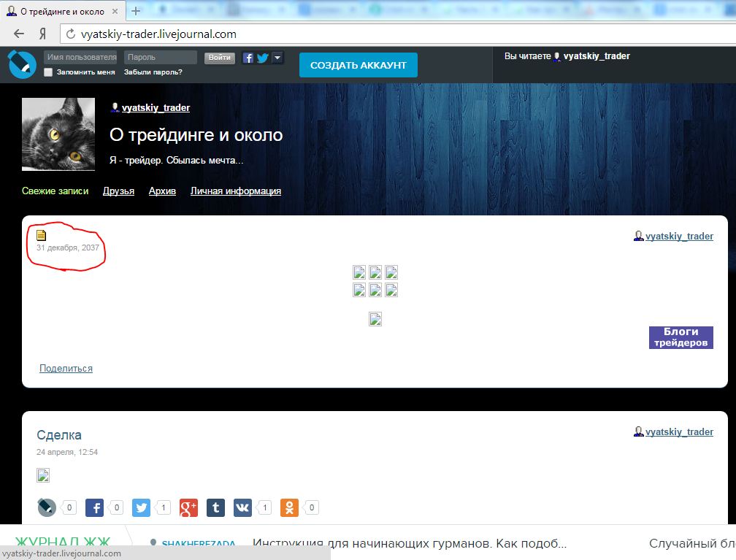Click the blog title О трейдинге и около

pos(196,135)
